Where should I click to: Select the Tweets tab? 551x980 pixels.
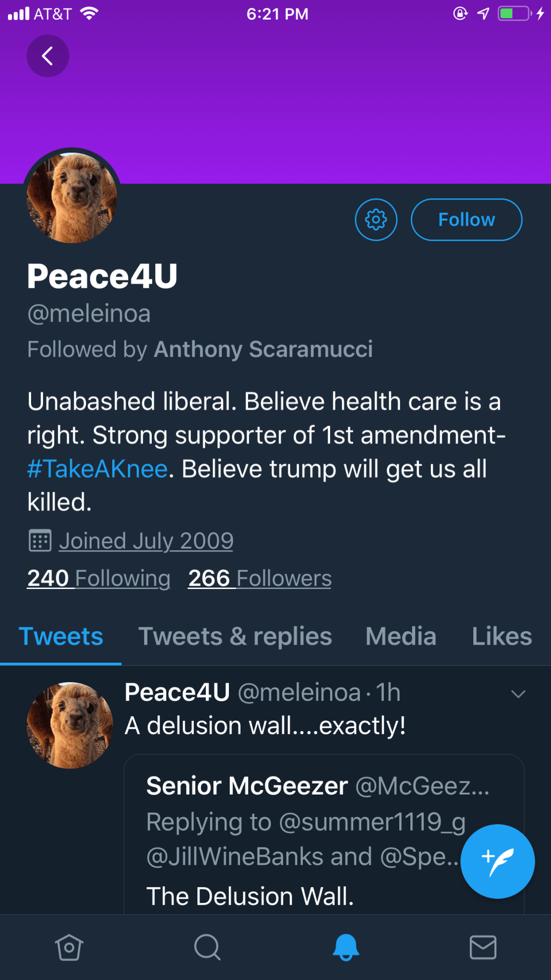pos(61,637)
